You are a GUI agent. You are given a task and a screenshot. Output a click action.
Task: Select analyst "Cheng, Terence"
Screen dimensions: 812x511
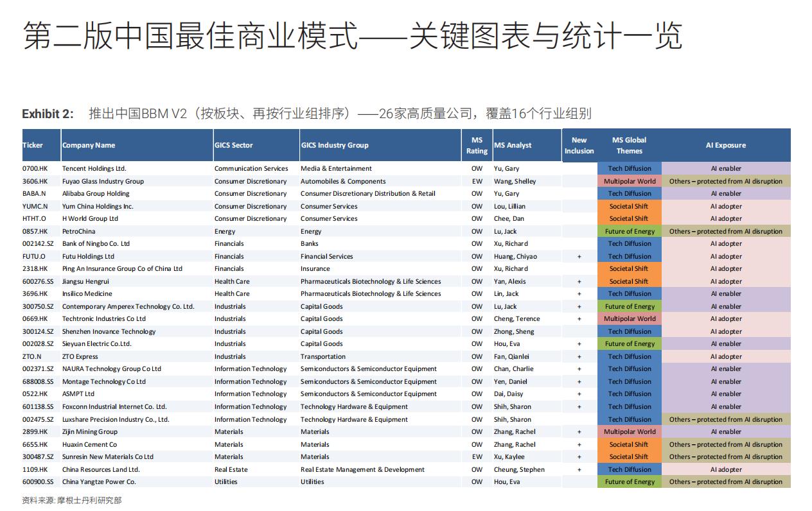coord(517,318)
